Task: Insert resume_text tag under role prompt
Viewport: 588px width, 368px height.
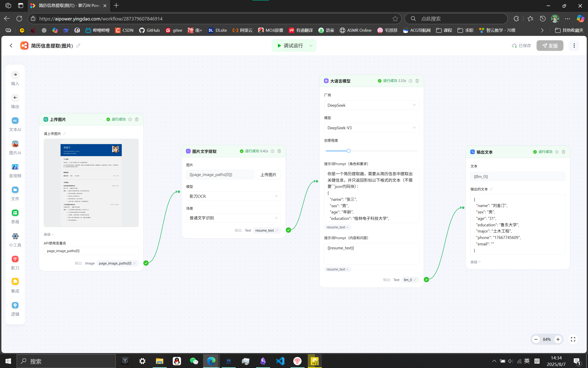Action: 337,227
